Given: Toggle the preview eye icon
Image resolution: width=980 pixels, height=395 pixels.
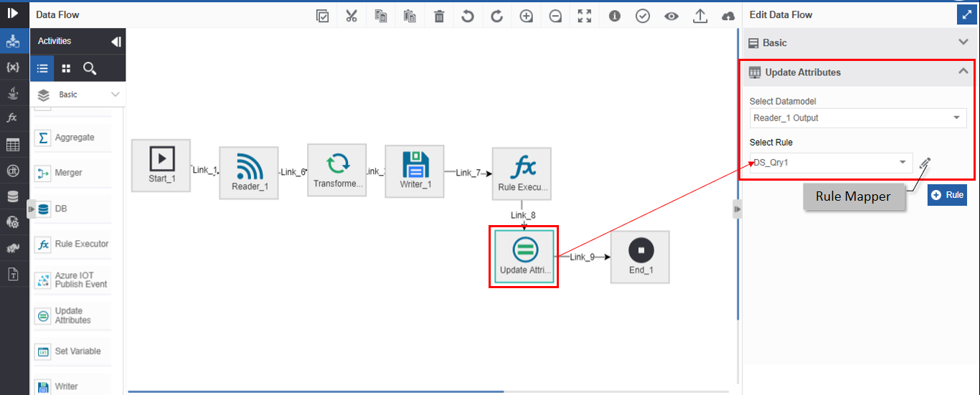Looking at the screenshot, I should click(x=672, y=16).
